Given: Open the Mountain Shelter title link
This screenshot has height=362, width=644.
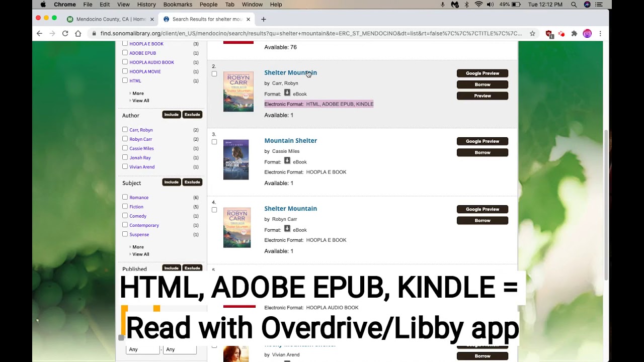Looking at the screenshot, I should point(291,141).
